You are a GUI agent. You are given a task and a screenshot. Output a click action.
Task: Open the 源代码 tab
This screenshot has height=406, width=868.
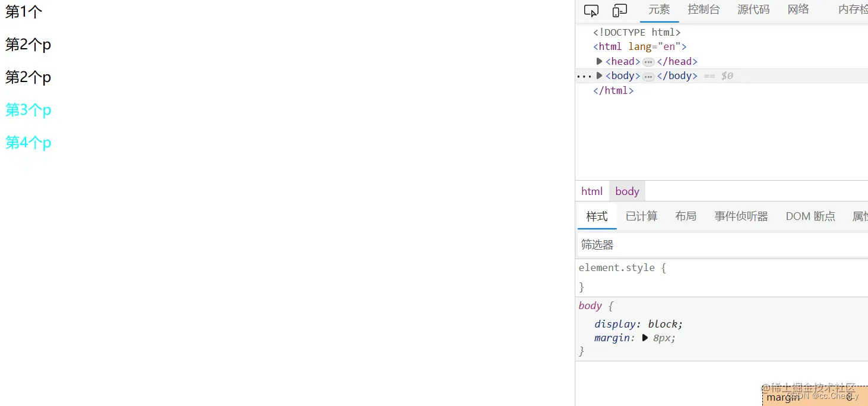(x=753, y=10)
